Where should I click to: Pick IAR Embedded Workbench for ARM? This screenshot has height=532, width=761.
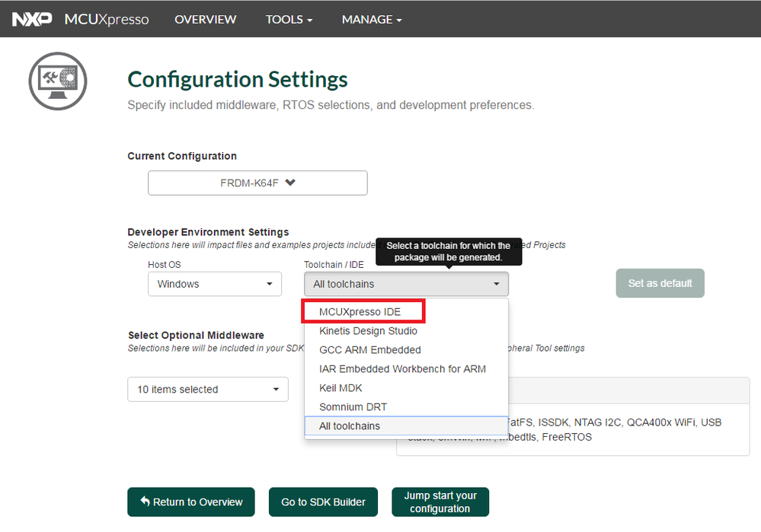point(402,369)
